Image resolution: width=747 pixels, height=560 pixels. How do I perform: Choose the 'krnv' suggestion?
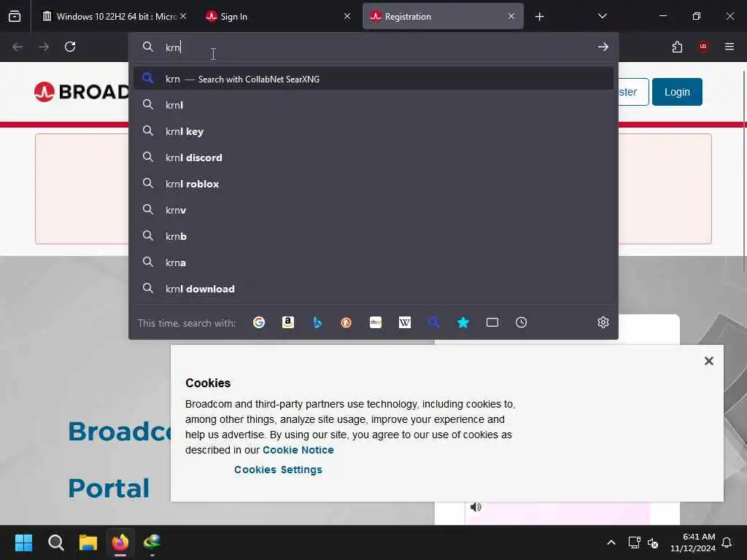(x=373, y=210)
